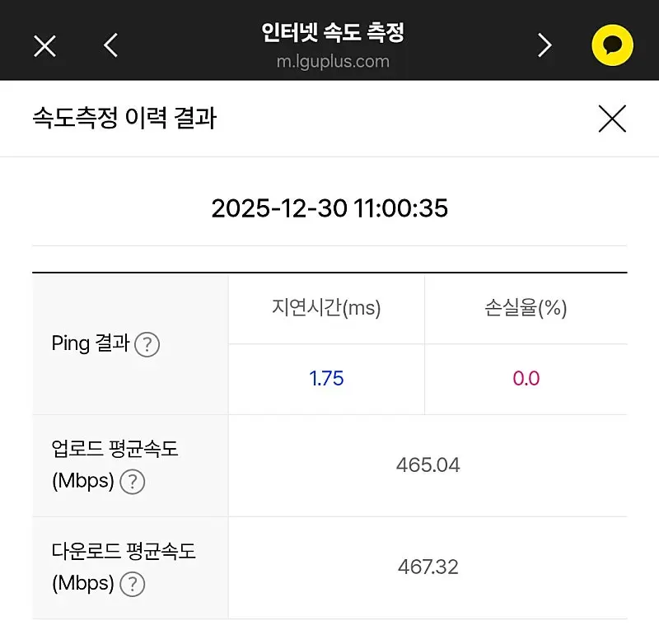Image resolution: width=659 pixels, height=644 pixels.
Task: Close the in-app browser with the top-left X
Action: click(44, 46)
